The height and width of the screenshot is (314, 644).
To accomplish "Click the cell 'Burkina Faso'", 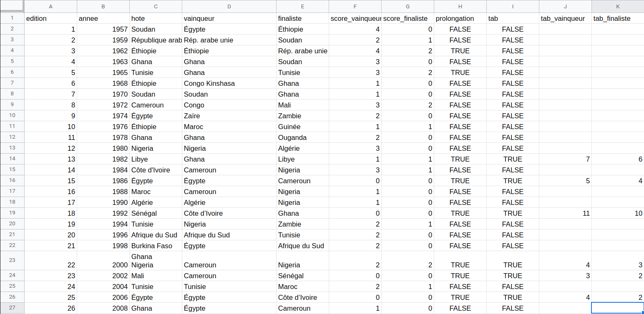I will coord(156,246).
